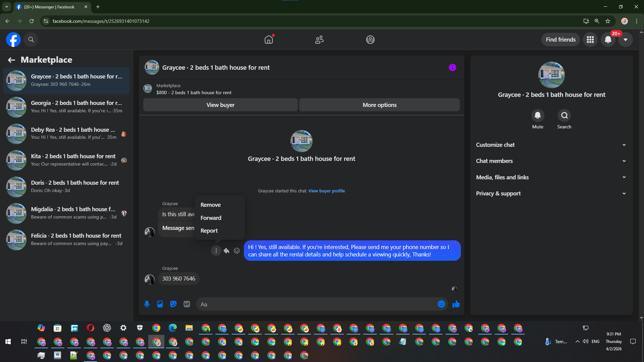Open the Chrome profile avatar
The image size is (644, 362).
625,21
